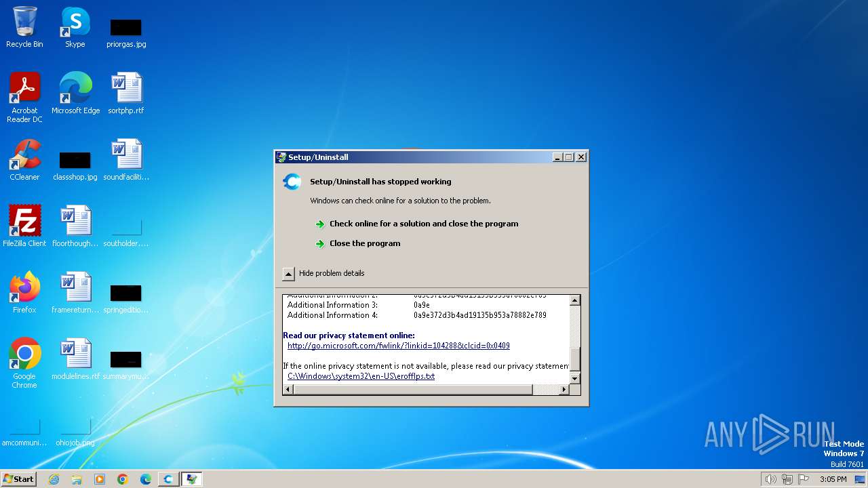This screenshot has height=488, width=868.
Task: Select modulelines.rtf document icon
Action: pyautogui.click(x=75, y=359)
